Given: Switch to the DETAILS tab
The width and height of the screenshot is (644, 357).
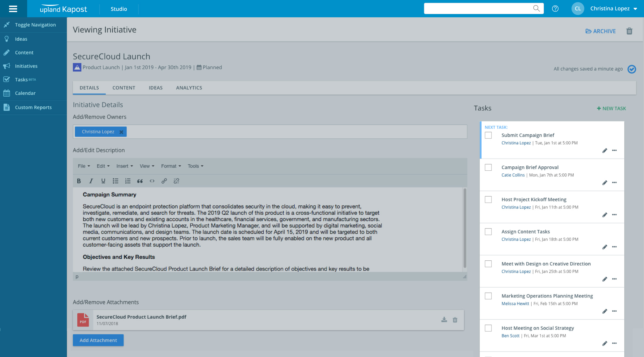Looking at the screenshot, I should coord(89,88).
